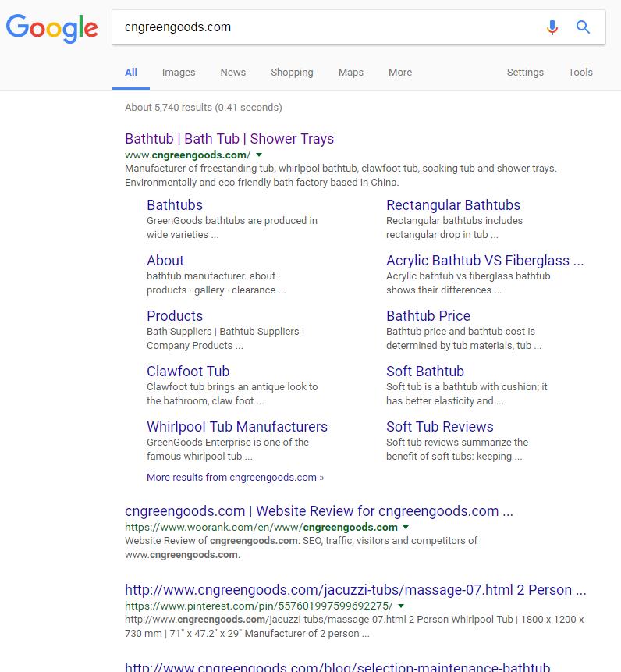Click the Google logo
Viewport: 621px width, 672px height.
click(51, 28)
